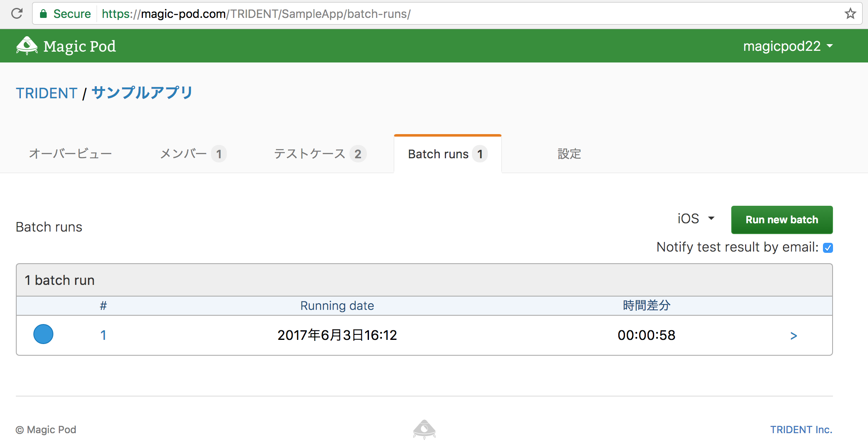Image resolution: width=868 pixels, height=444 pixels.
Task: Click the duration value 00:00:58
Action: (x=646, y=335)
